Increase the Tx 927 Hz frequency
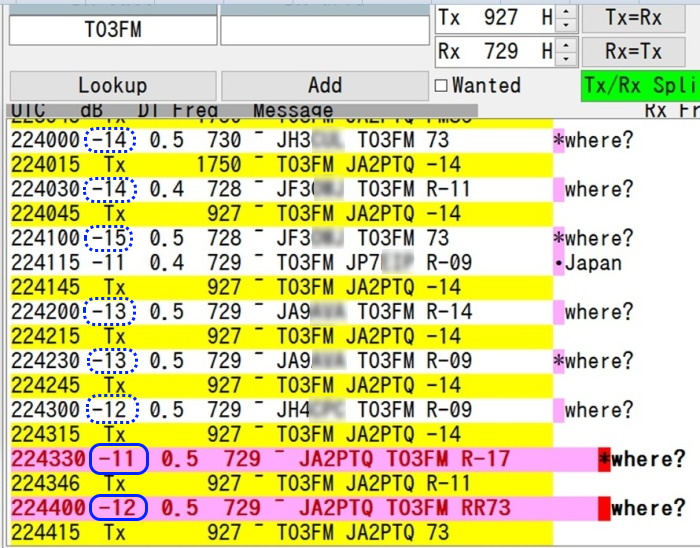Viewport: 700px width, 548px height. 566,11
